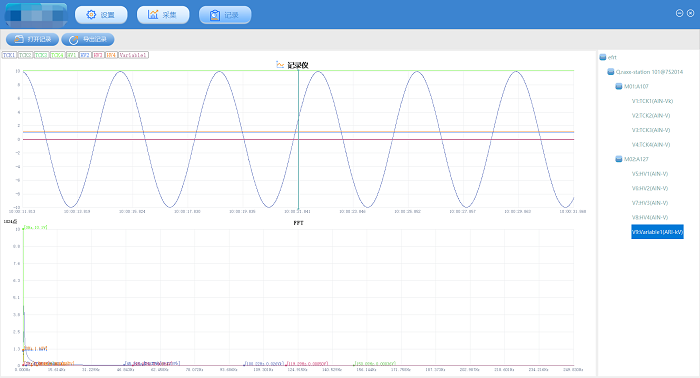
Task: Click the open record button
Action: 32,39
